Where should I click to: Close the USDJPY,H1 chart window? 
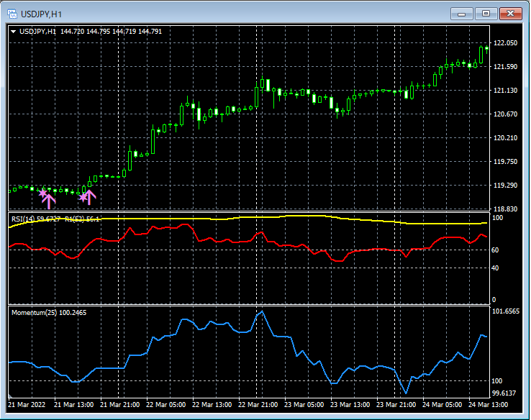(510, 14)
